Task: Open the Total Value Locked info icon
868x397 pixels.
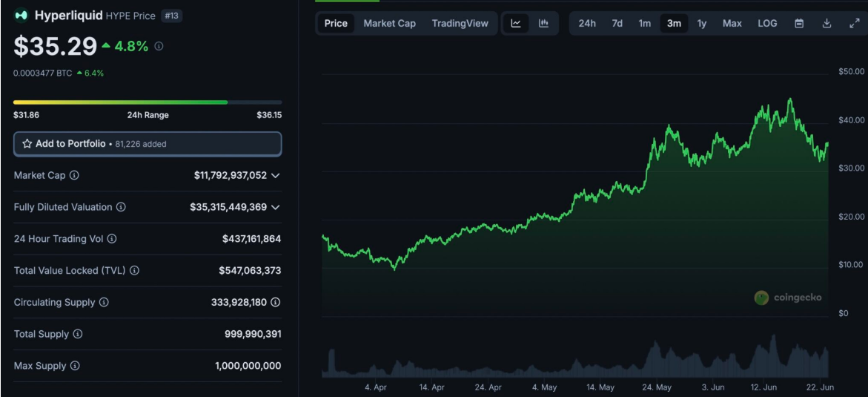Action: [x=134, y=271]
